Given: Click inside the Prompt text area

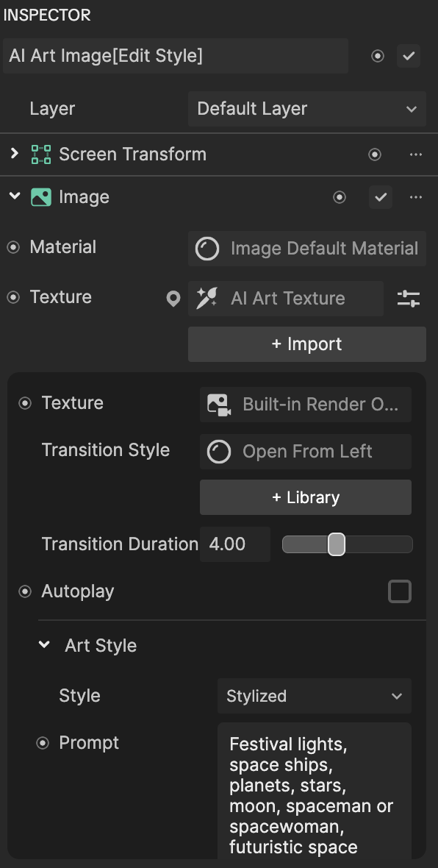Looking at the screenshot, I should click(314, 791).
